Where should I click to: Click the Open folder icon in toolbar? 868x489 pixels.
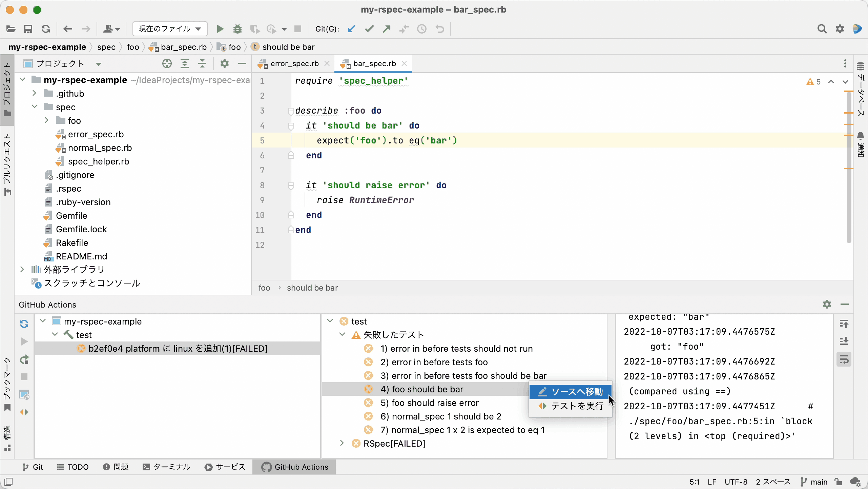click(11, 29)
